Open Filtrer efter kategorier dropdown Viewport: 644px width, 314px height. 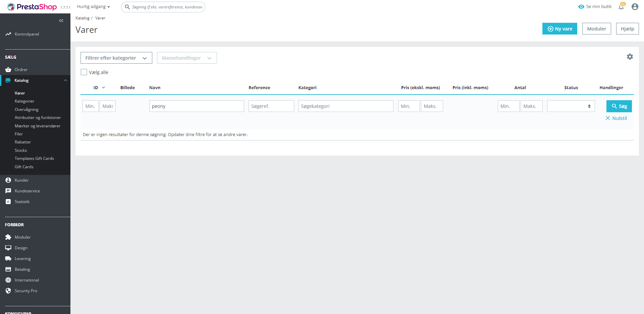click(116, 58)
